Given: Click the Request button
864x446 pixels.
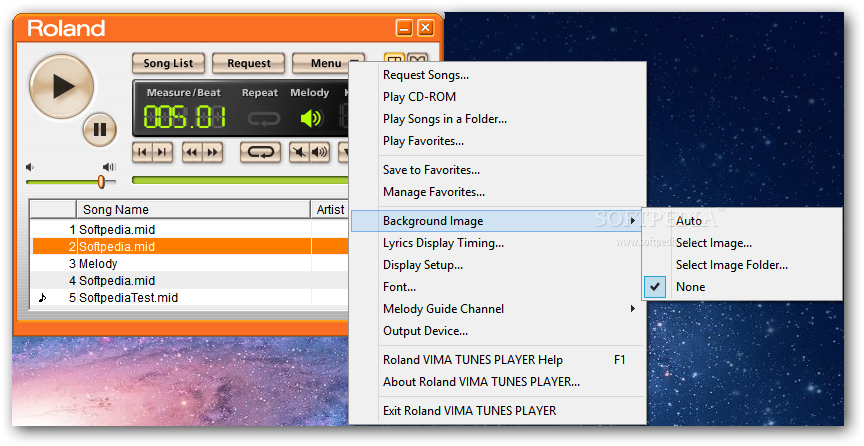Looking at the screenshot, I should 249,63.
